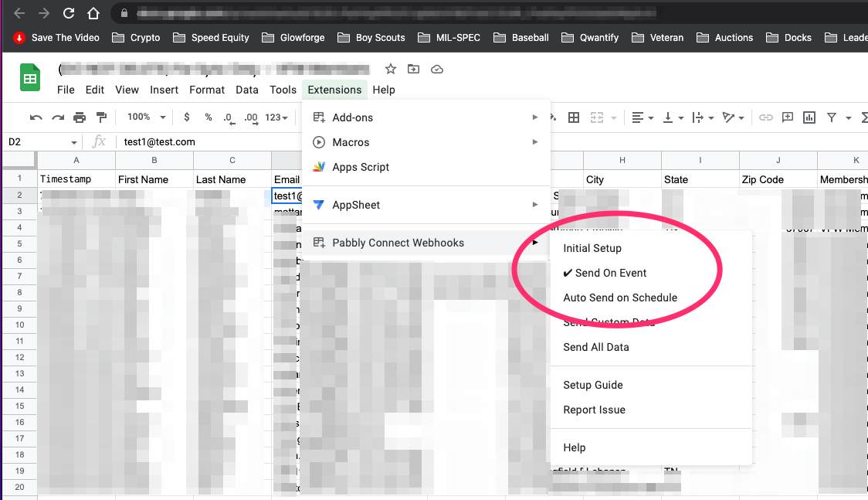Open the AppSheet submenu
This screenshot has height=500, width=868.
pos(426,205)
